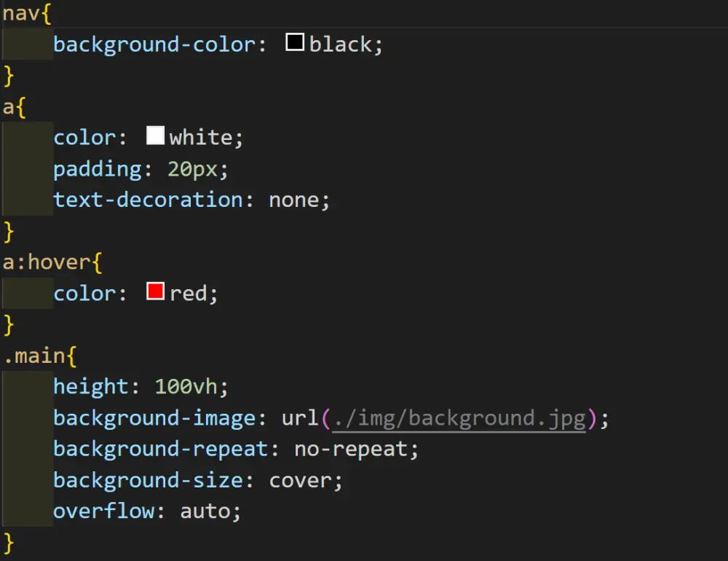Image resolution: width=728 pixels, height=561 pixels.
Task: Place cursor on the nav selector
Action: (21, 14)
